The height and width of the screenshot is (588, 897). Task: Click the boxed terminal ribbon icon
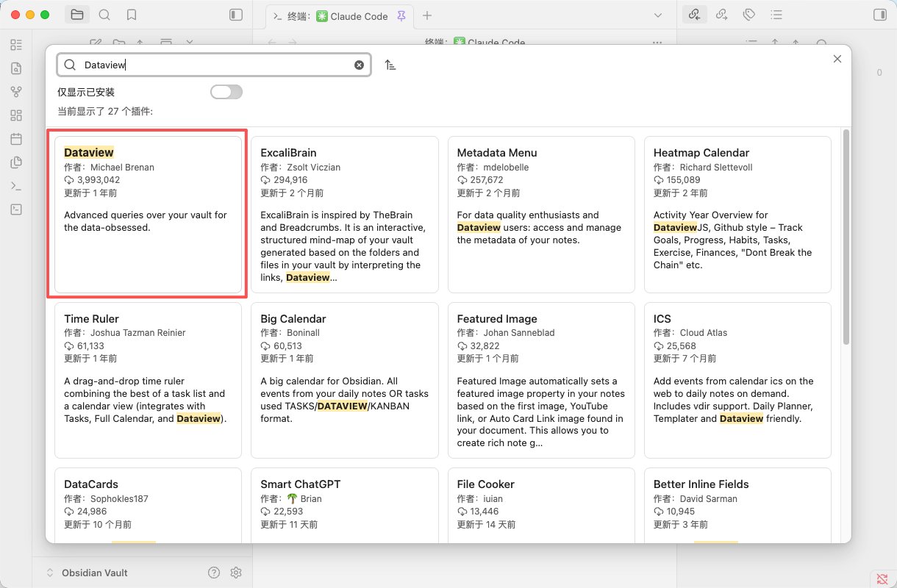pos(16,209)
